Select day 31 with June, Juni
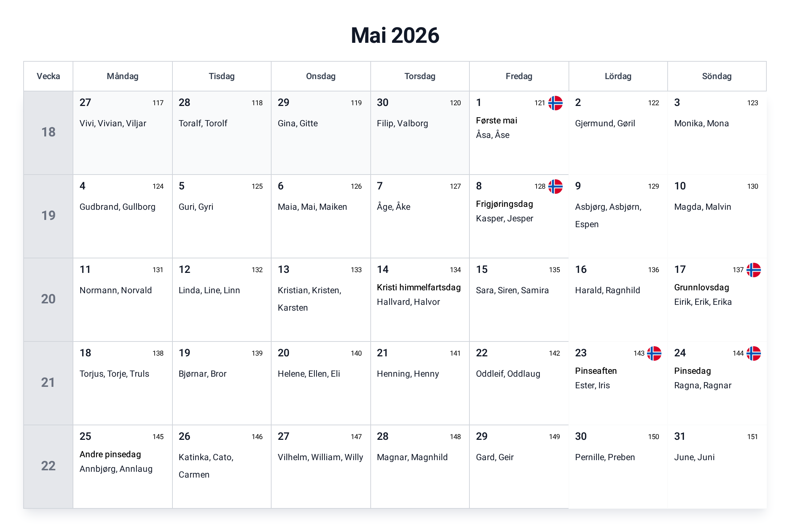The height and width of the screenshot is (532, 790). (717, 467)
